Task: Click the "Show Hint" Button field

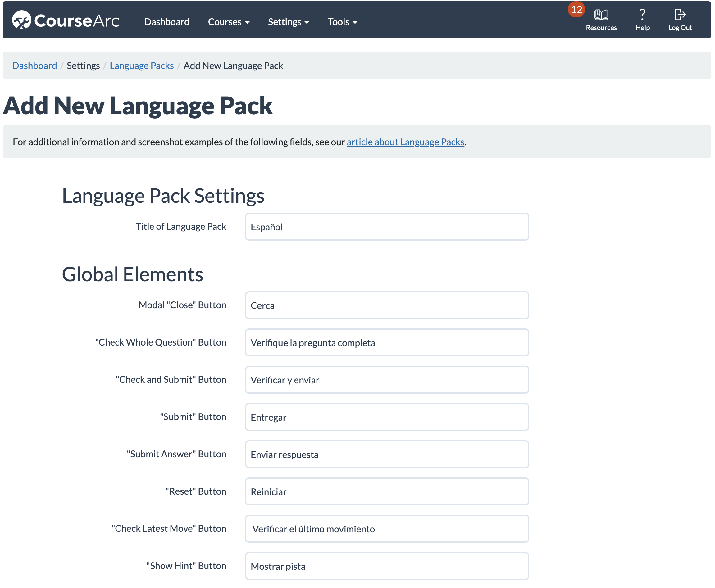Action: pyautogui.click(x=387, y=566)
